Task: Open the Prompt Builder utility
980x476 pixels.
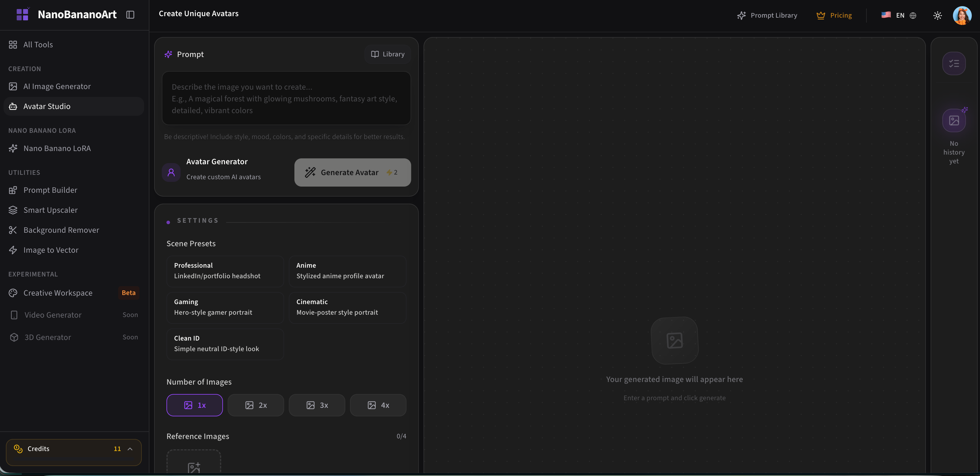Action: pyautogui.click(x=50, y=190)
